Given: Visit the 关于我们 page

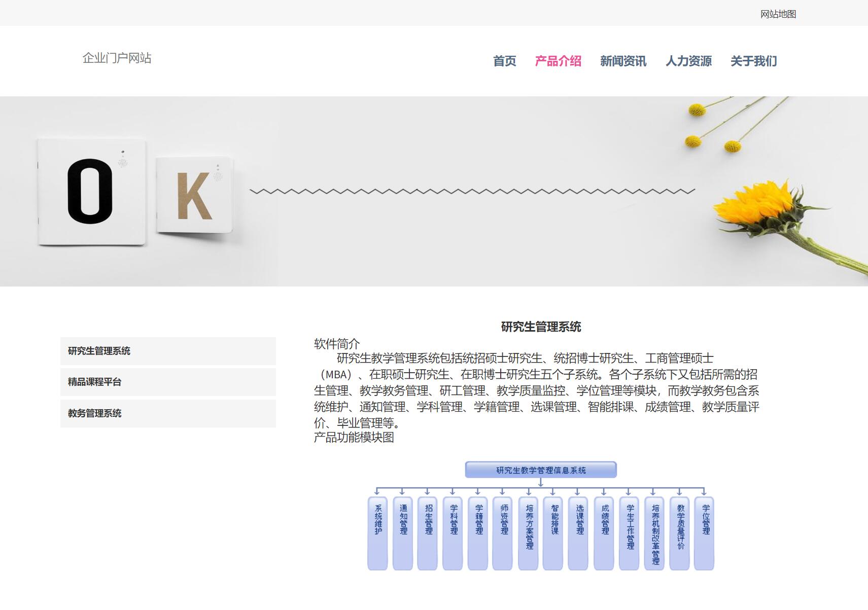Looking at the screenshot, I should [x=753, y=61].
